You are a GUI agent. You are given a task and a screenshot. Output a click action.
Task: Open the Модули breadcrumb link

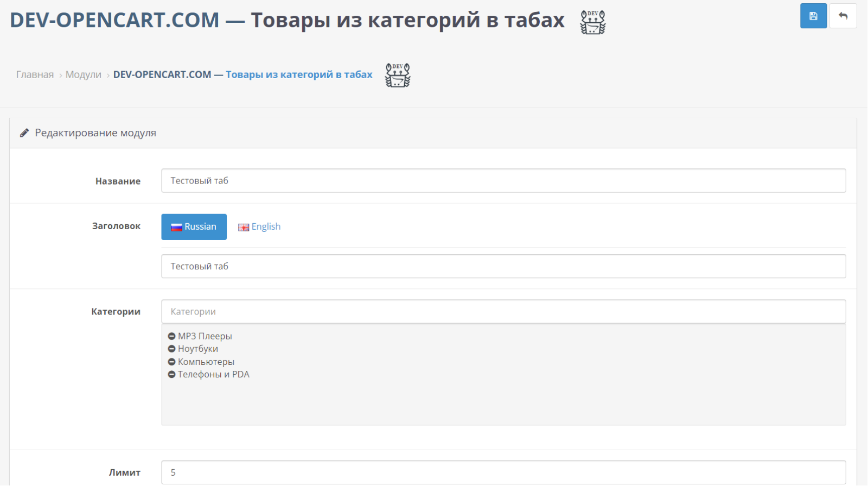pos(84,75)
